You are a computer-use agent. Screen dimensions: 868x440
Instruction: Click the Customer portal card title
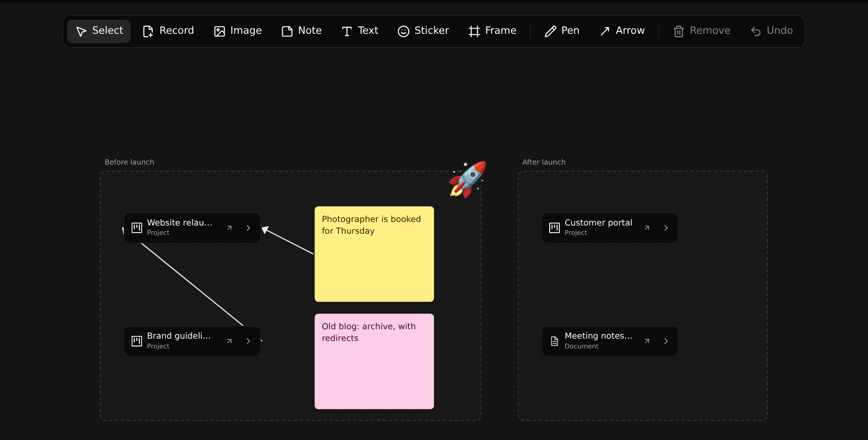[x=598, y=223]
